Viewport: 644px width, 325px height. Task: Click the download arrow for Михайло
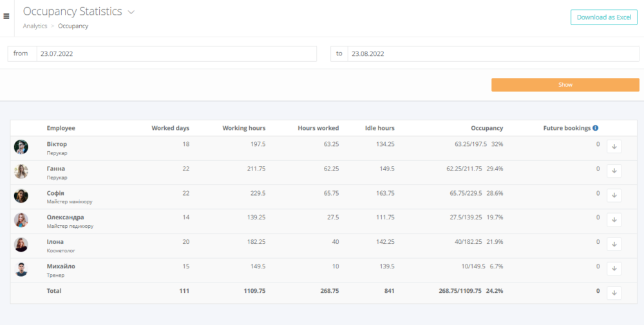[614, 269]
